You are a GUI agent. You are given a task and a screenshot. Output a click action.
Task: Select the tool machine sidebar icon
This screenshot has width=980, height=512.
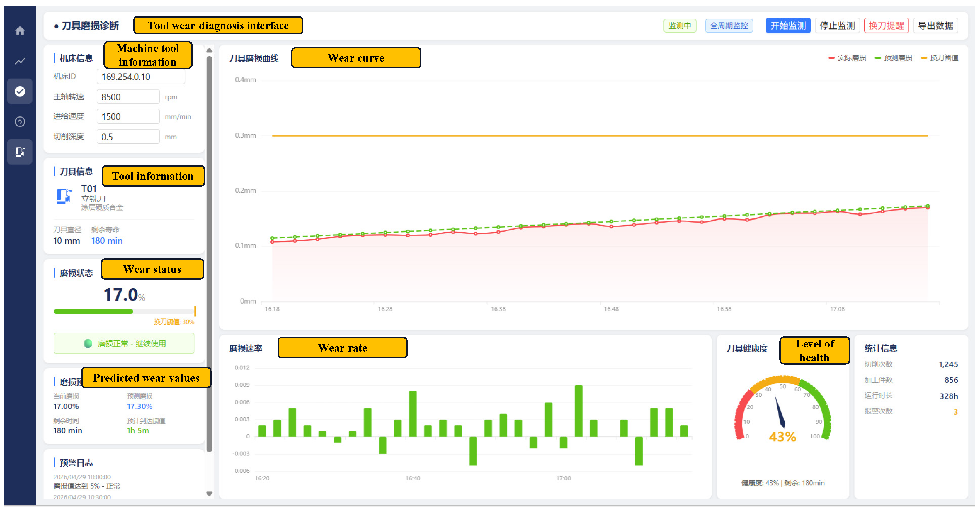point(20,152)
